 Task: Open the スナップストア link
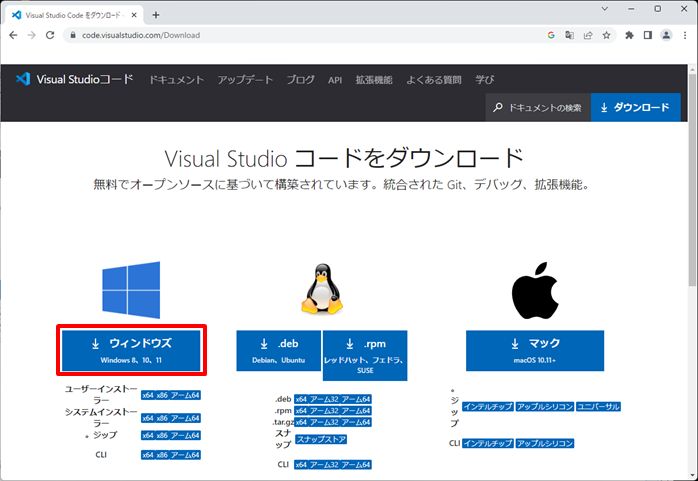[321, 440]
